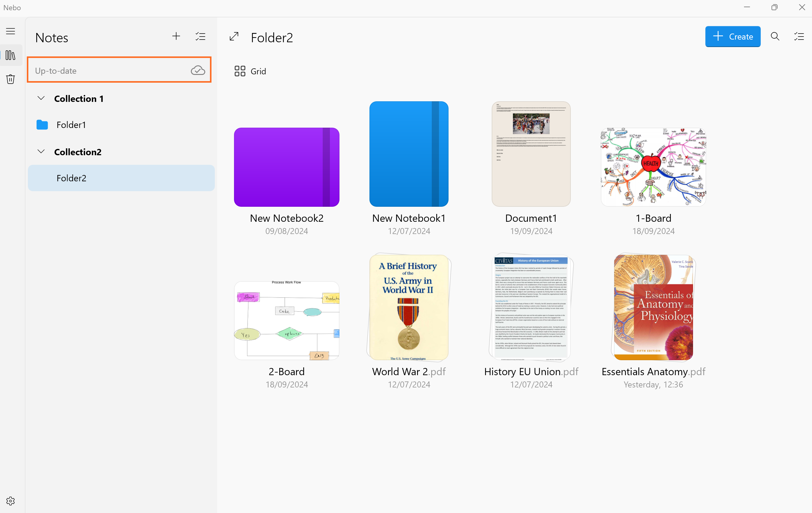Click the cloud sync status icon
812x513 pixels.
click(198, 70)
